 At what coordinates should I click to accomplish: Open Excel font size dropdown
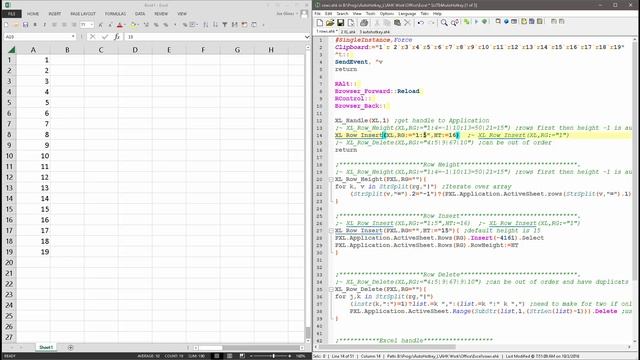(x=92, y=25)
